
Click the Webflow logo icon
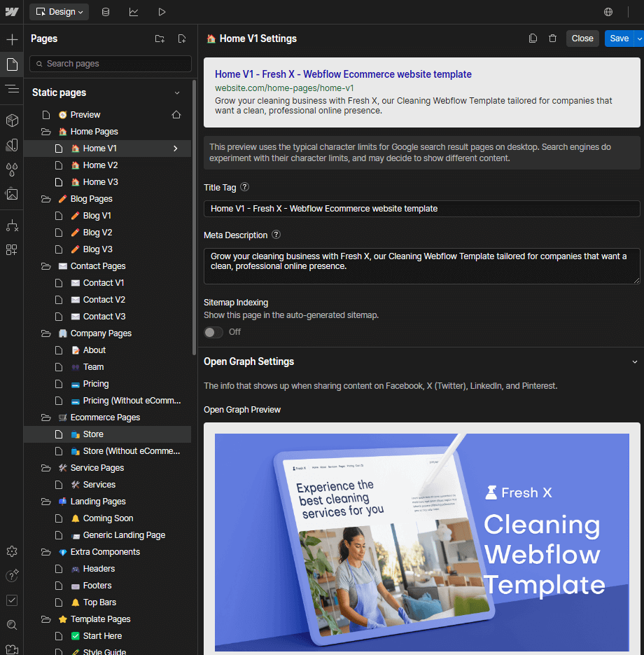click(x=12, y=12)
